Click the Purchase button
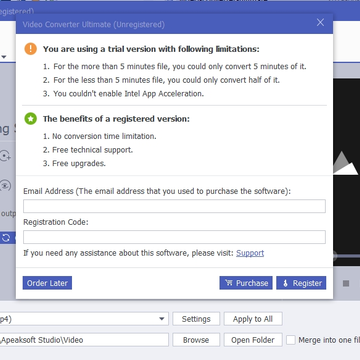Screen dimensions: 360x360 (x=246, y=283)
